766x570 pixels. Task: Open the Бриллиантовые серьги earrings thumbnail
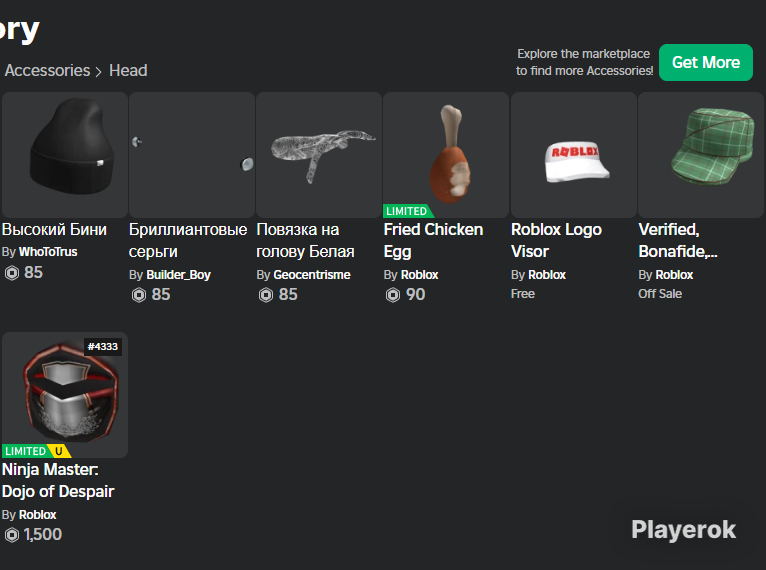[x=192, y=154]
